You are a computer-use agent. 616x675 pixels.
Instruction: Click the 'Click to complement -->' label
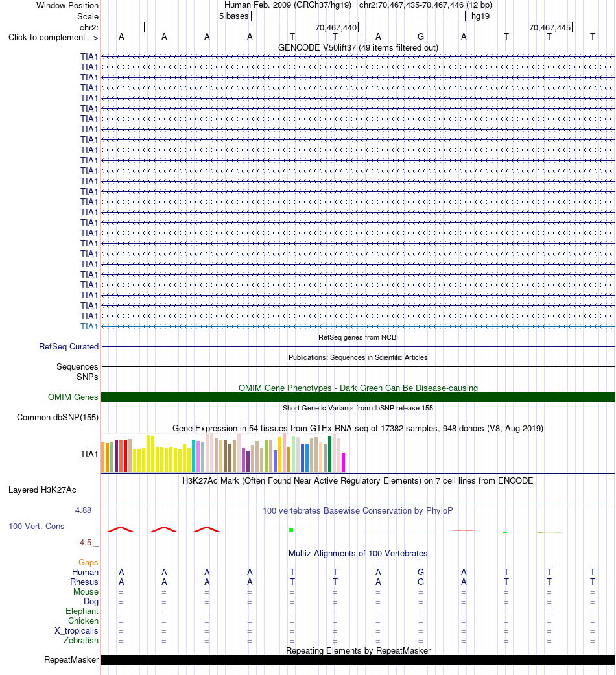coord(53,38)
